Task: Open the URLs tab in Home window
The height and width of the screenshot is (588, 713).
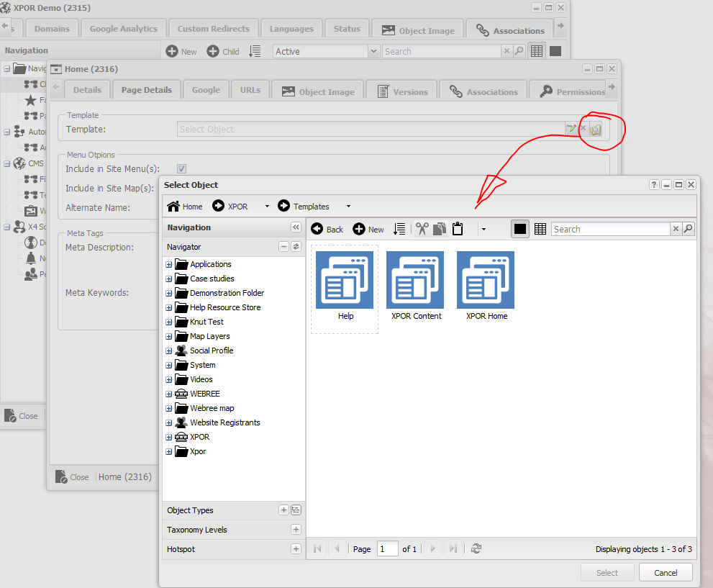Action: coord(250,89)
